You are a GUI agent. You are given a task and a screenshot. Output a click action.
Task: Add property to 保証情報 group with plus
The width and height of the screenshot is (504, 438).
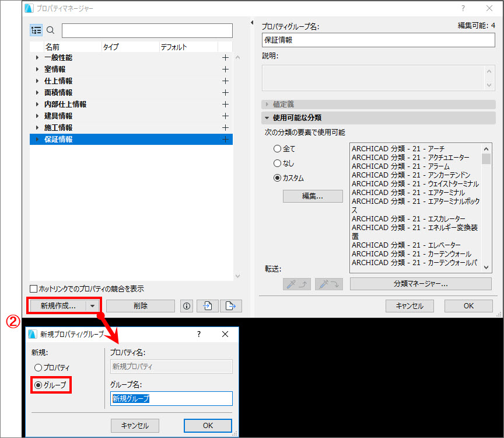pos(225,140)
